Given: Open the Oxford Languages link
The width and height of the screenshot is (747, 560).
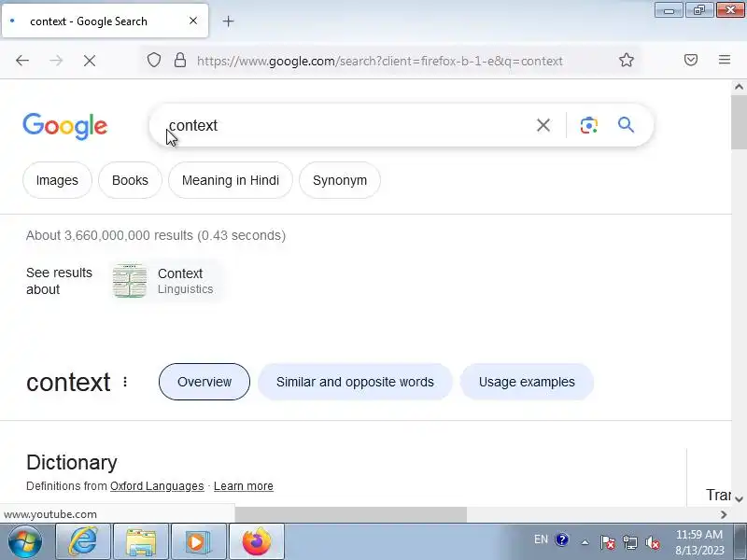Looking at the screenshot, I should pos(157,486).
